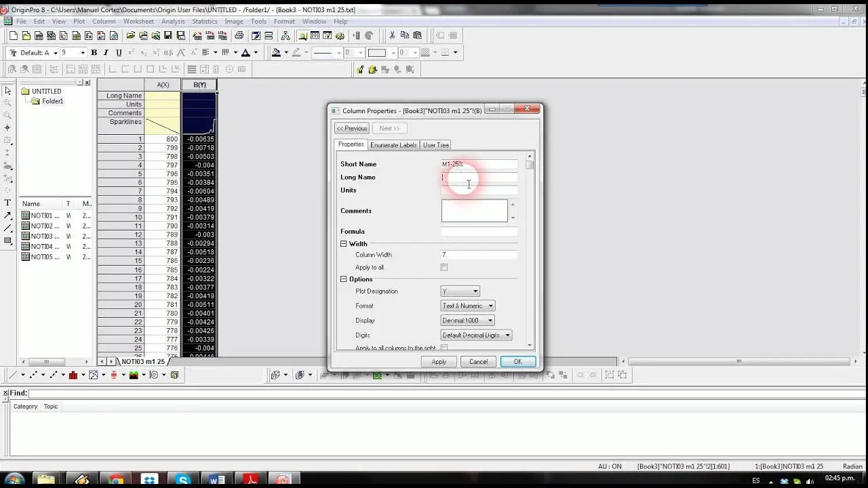Click the Italic formatting icon
The image size is (868, 488).
pos(106,53)
